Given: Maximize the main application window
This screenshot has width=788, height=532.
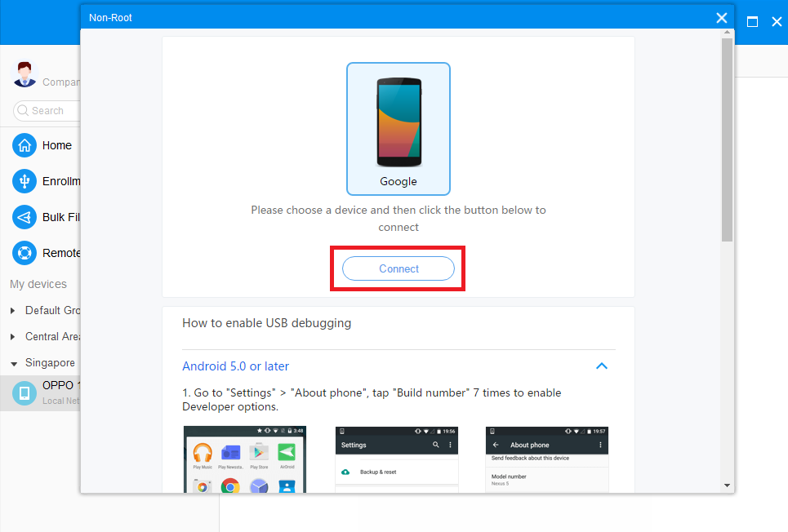Looking at the screenshot, I should pos(752,21).
